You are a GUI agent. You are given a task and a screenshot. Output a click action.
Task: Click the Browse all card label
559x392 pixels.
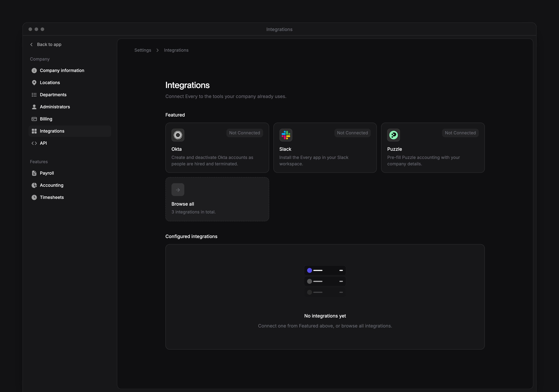tap(183, 204)
